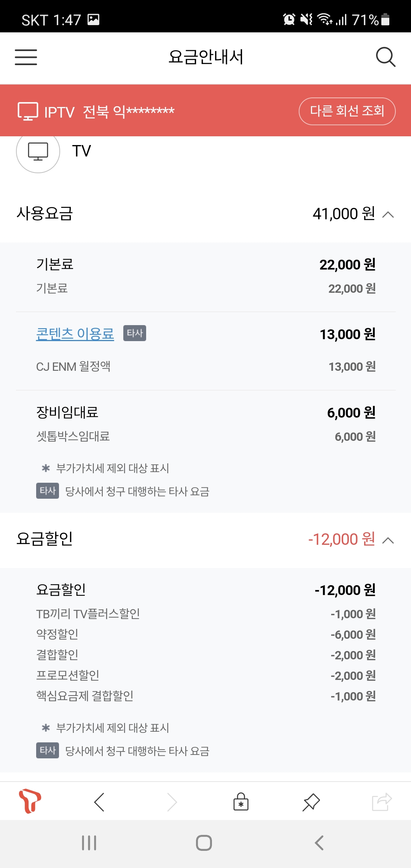Tap the 타사 badge beside 콘텐츠 이용료

coord(135,333)
